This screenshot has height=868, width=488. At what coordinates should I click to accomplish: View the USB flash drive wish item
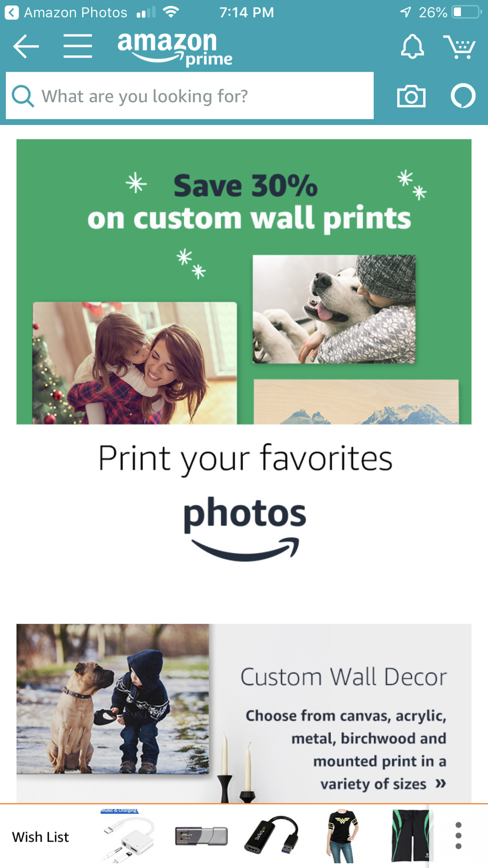point(202,836)
